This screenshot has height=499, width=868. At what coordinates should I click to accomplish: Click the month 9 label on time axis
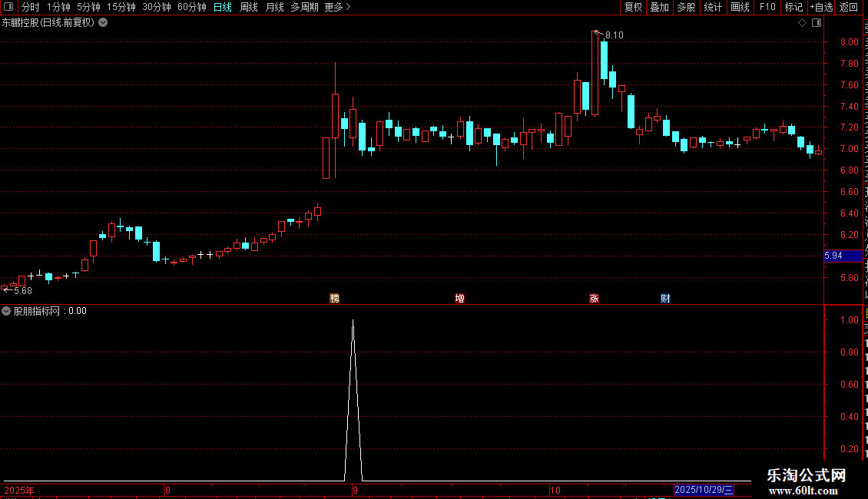[355, 490]
